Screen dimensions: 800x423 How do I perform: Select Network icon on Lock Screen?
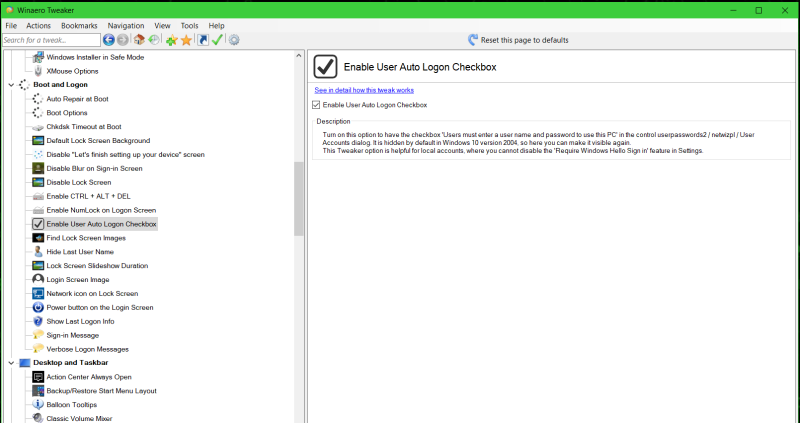[92, 293]
